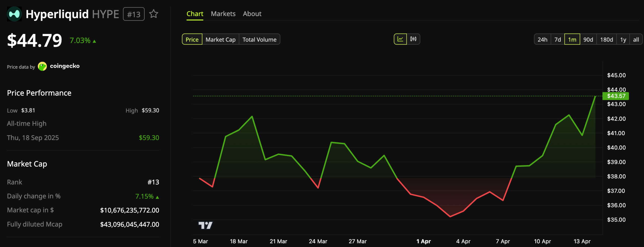644x247 pixels.
Task: Switch to candlestick chart icon
Action: point(414,39)
